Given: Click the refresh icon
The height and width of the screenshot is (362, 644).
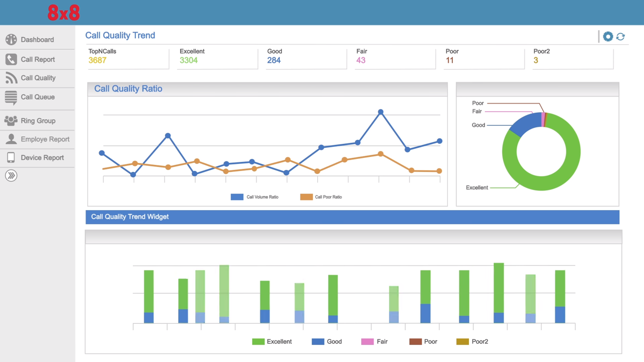Looking at the screenshot, I should click(620, 36).
